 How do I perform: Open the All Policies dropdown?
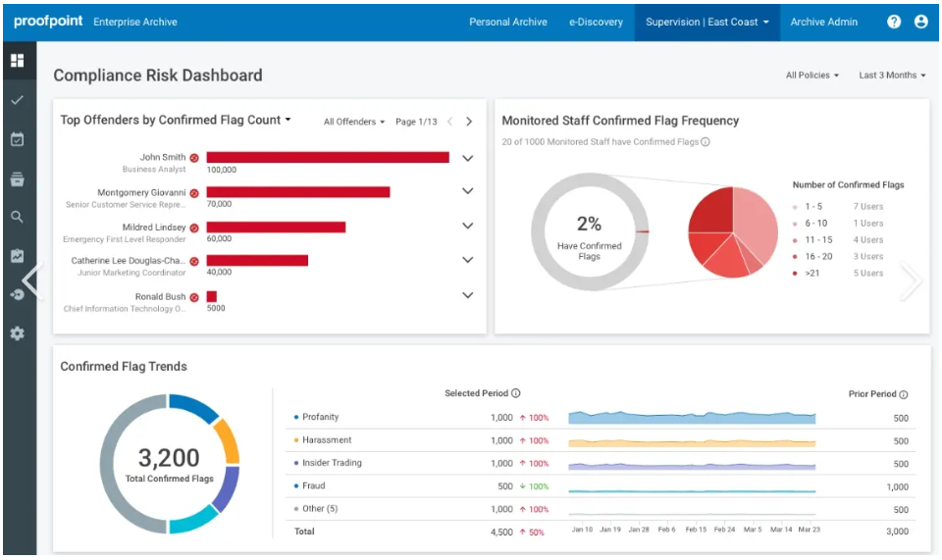812,76
